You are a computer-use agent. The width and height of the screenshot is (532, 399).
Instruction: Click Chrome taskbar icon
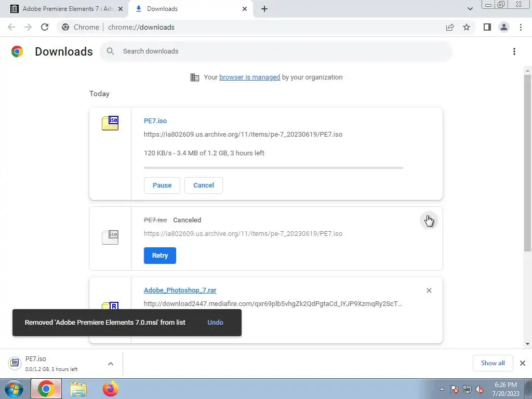[46, 389]
